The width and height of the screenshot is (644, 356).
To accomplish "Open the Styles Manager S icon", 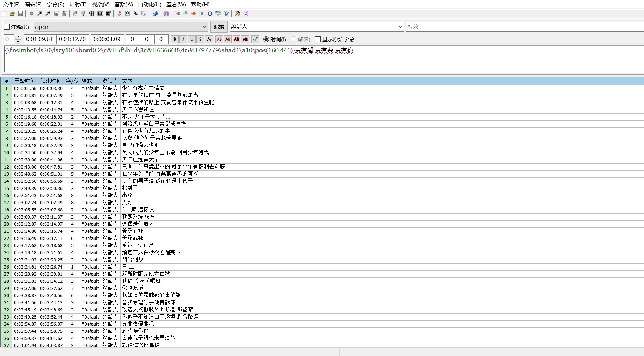I will point(119,14).
